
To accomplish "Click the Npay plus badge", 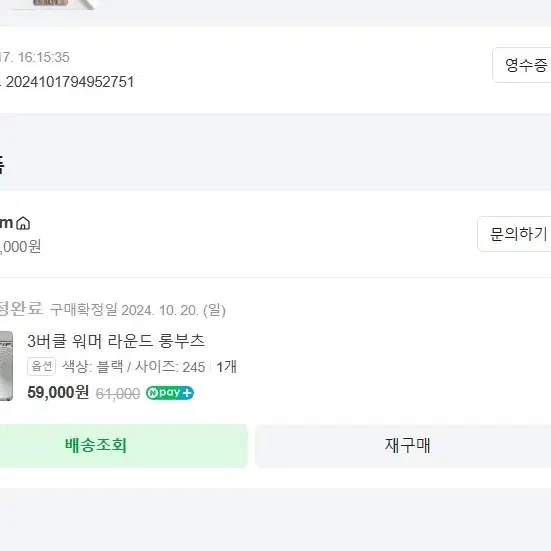I will [x=170, y=393].
